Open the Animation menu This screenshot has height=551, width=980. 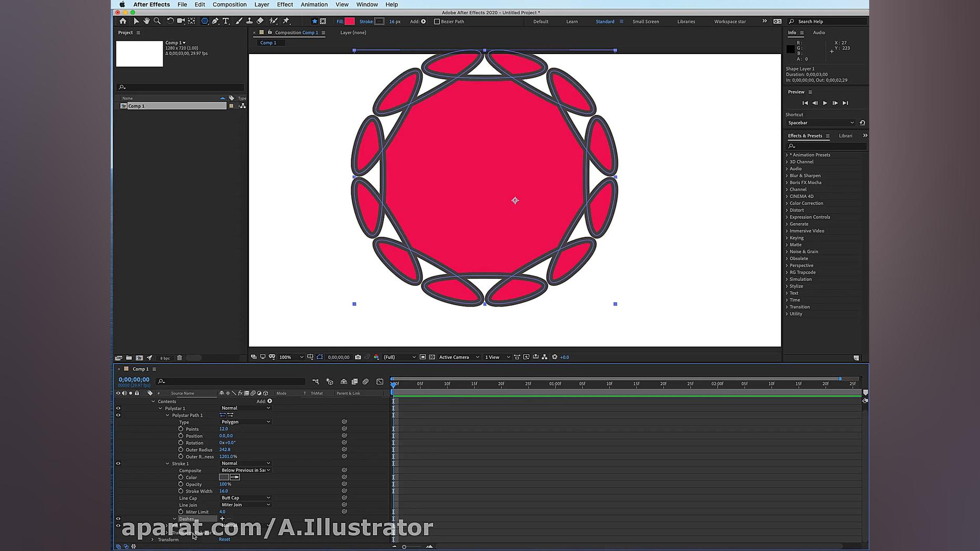(314, 4)
